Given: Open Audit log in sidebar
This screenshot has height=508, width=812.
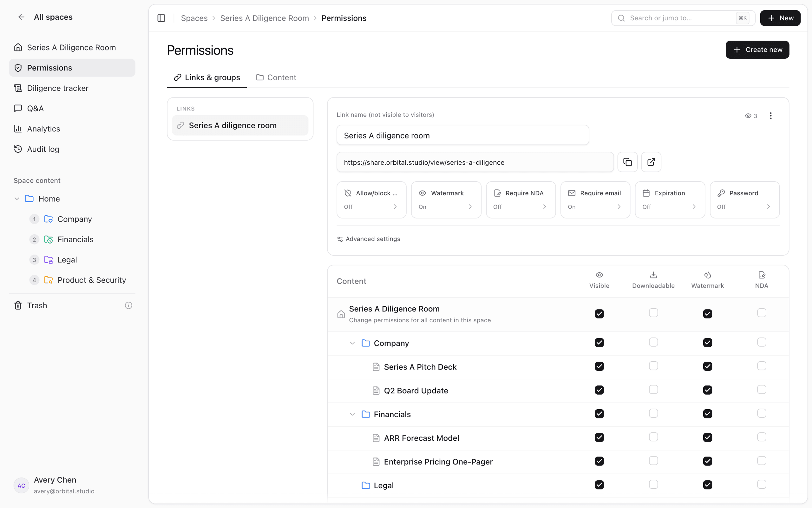Looking at the screenshot, I should (x=72, y=149).
